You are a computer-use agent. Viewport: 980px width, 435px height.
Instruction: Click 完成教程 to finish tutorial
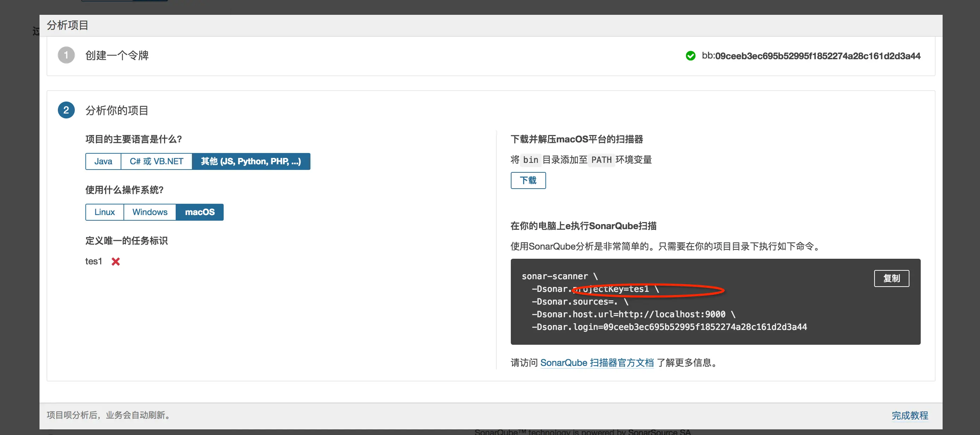(909, 415)
